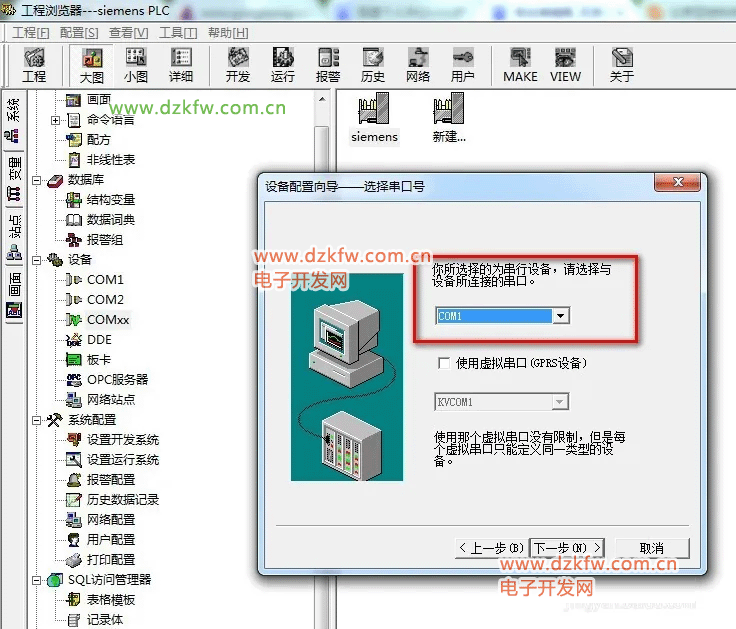Open the COM1 serial port dropdown

[561, 316]
